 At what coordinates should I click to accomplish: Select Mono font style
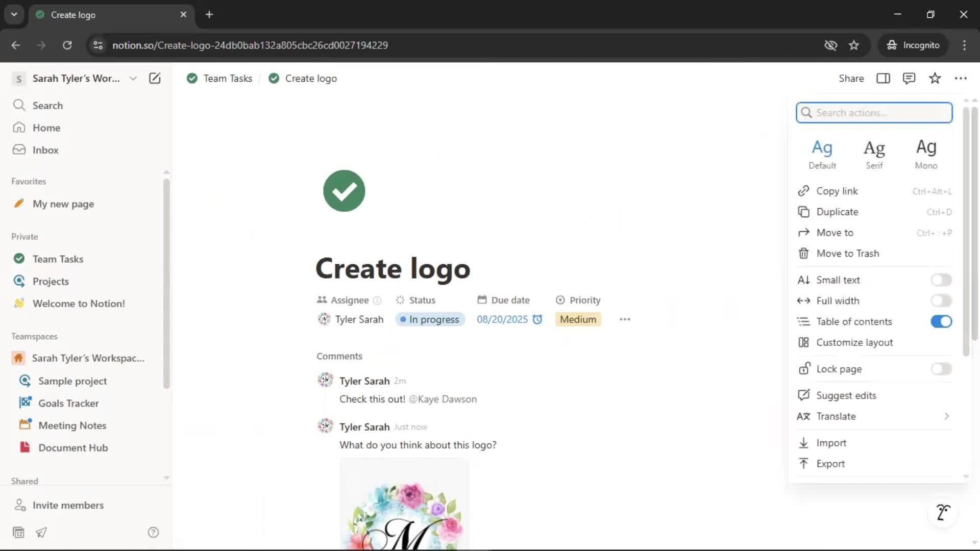click(926, 154)
